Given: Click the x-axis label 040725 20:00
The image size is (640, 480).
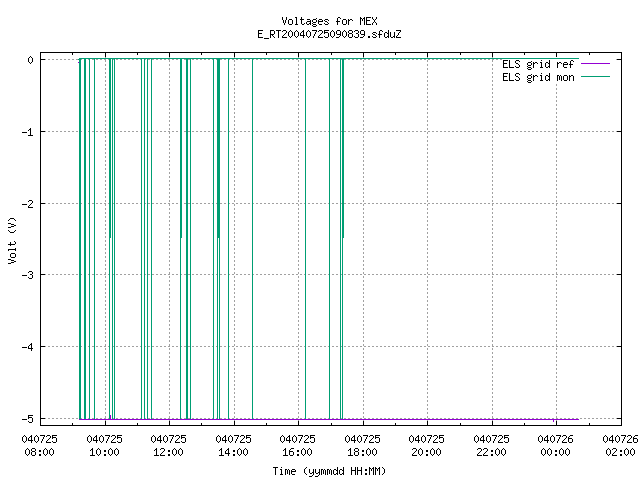Looking at the screenshot, I should point(427,446).
